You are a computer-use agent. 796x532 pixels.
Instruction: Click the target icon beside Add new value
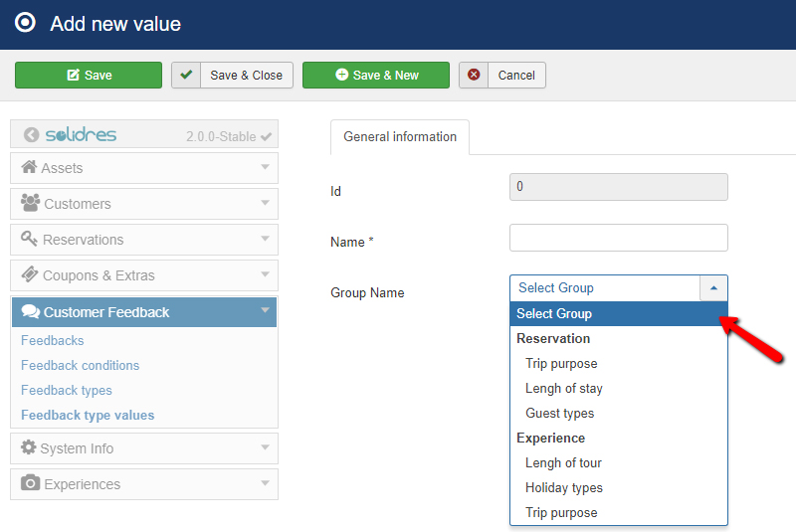point(25,23)
